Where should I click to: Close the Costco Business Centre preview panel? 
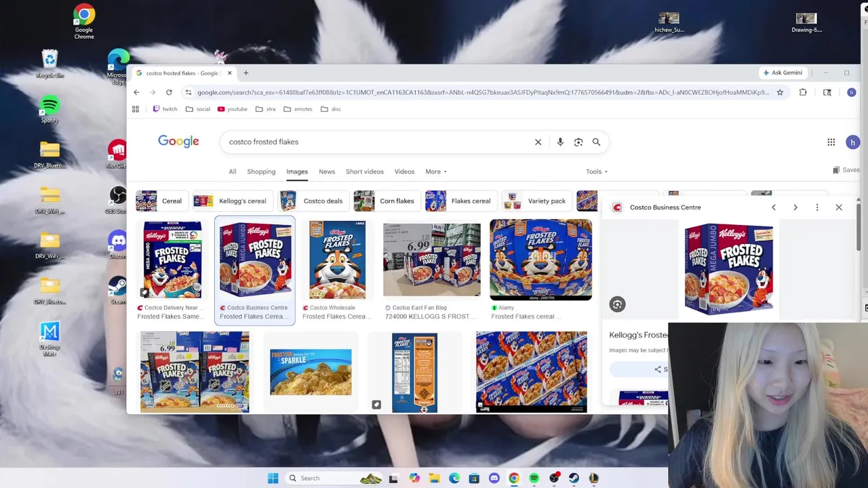click(839, 207)
